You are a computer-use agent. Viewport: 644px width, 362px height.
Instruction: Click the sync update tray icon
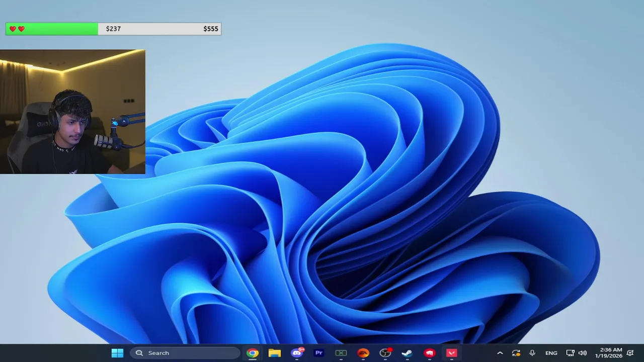click(516, 353)
